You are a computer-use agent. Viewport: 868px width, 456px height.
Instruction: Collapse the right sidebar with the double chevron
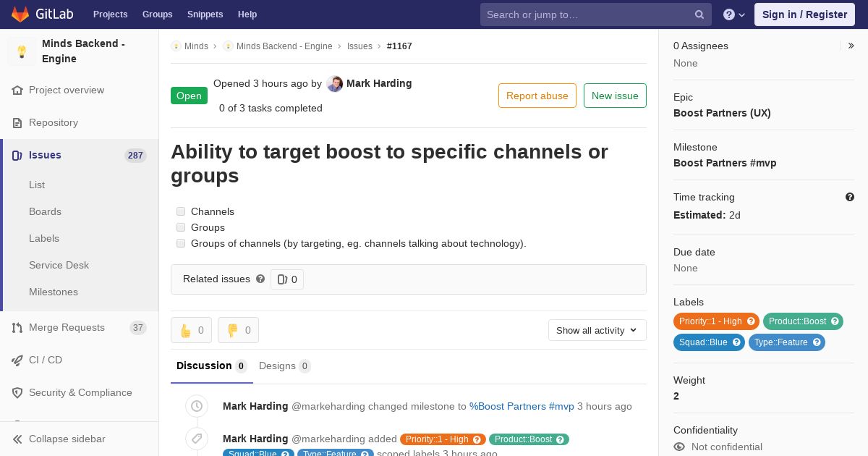(851, 46)
